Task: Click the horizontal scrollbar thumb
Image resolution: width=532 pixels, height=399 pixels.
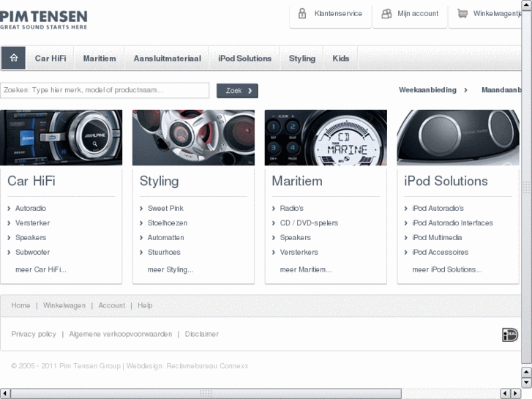Action: (x=206, y=394)
